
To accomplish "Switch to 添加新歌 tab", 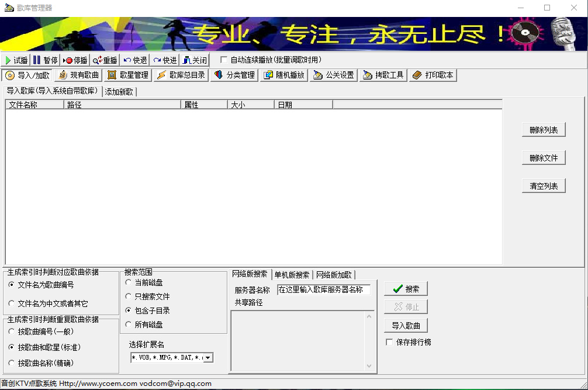I will [119, 92].
